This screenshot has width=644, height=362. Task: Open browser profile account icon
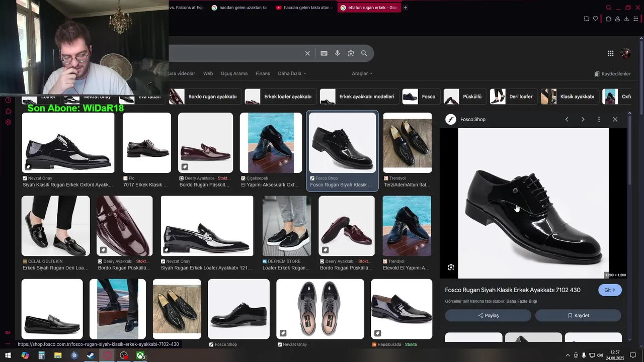coord(617,19)
